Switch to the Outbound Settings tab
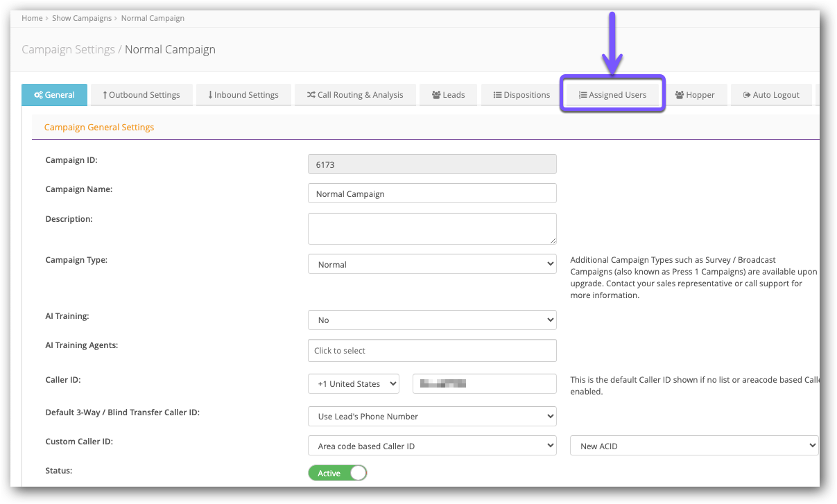837x504 pixels. 141,95
